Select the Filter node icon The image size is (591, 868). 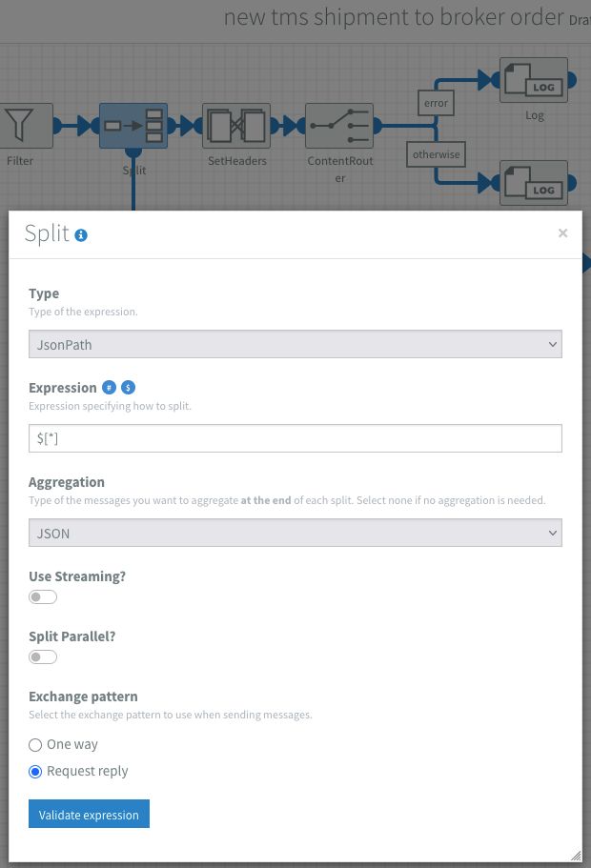coord(20,126)
